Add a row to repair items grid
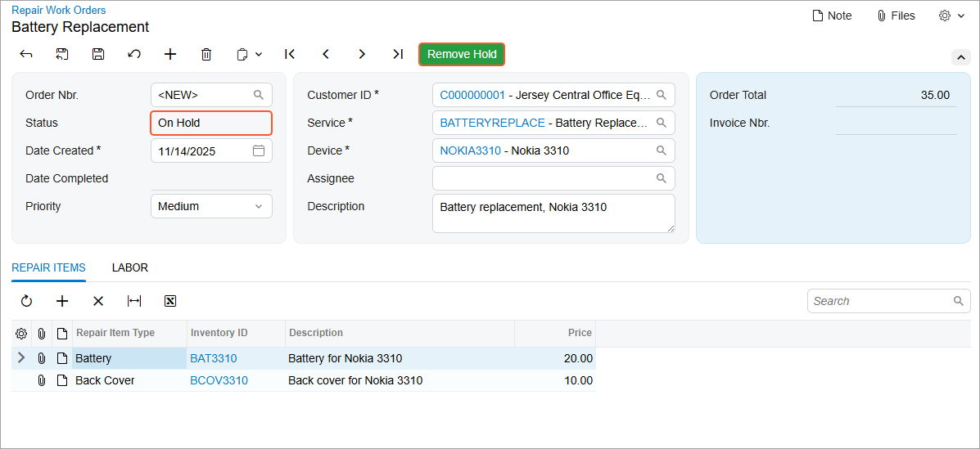The image size is (980, 449). coord(62,301)
